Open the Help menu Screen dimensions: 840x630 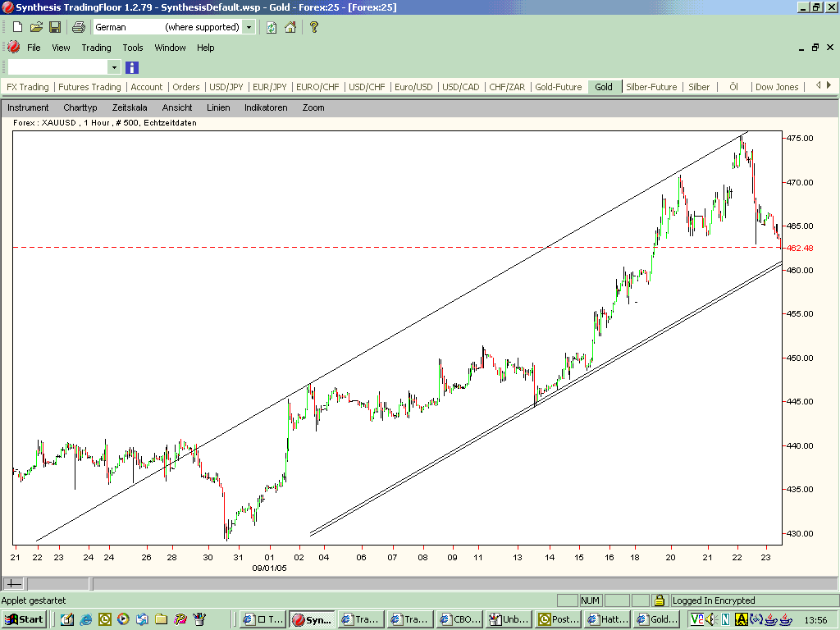[206, 48]
